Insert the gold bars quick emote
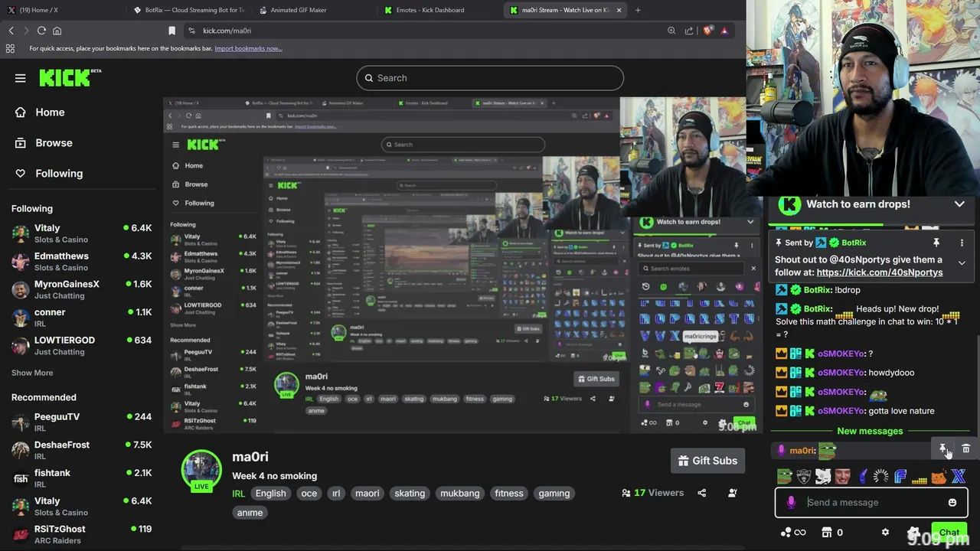This screenshot has height=551, width=980. pyautogui.click(x=920, y=479)
